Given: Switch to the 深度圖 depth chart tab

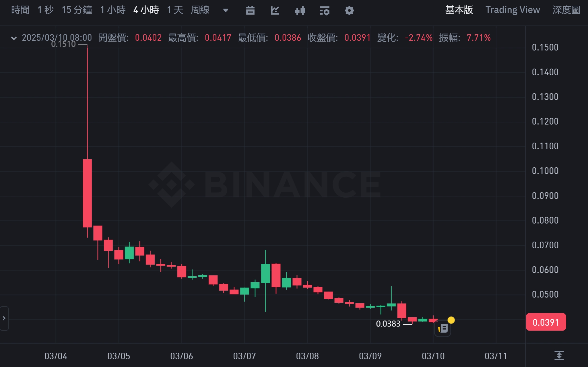Looking at the screenshot, I should 566,10.
